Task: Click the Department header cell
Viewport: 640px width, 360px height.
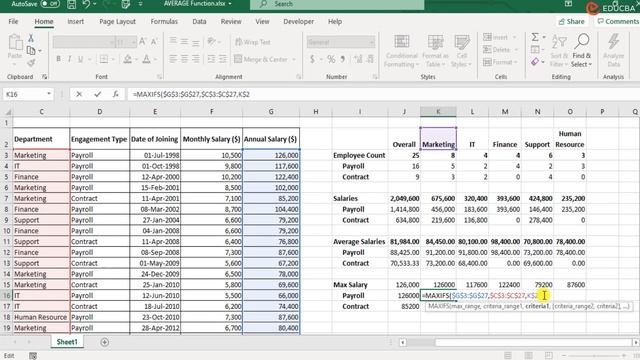Action: pyautogui.click(x=41, y=139)
